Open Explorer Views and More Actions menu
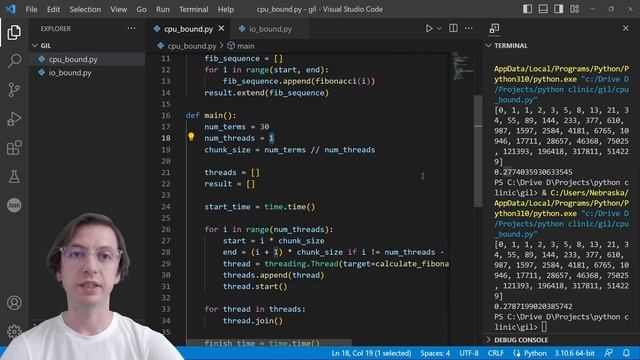The width and height of the screenshot is (640, 360). (x=131, y=28)
